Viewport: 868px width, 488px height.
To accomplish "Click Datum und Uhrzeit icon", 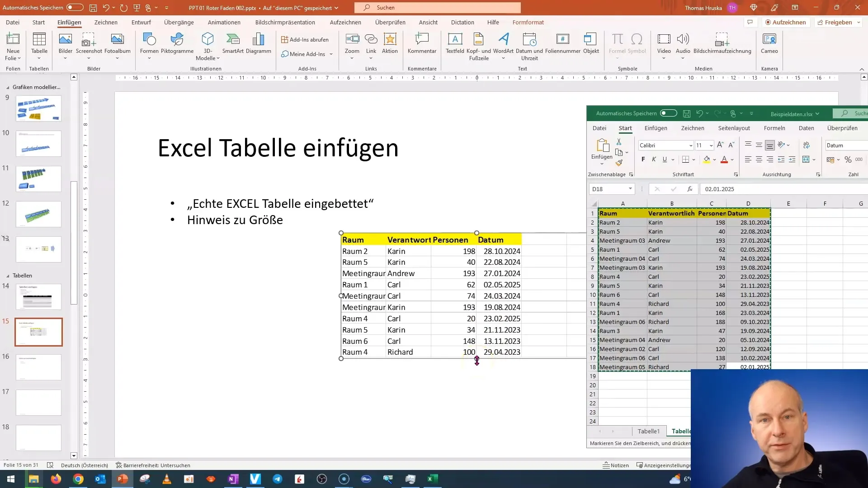I will point(529,40).
